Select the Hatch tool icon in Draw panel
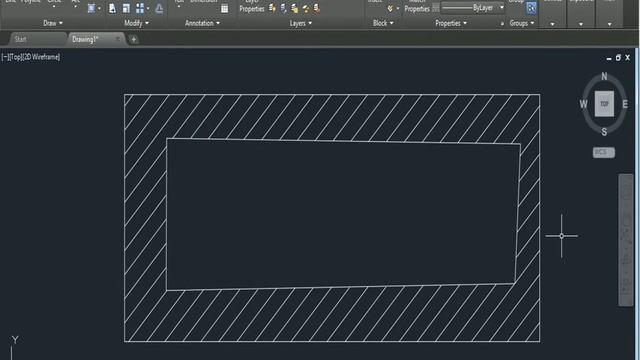Screen dimensions: 640x360 [91, 8]
